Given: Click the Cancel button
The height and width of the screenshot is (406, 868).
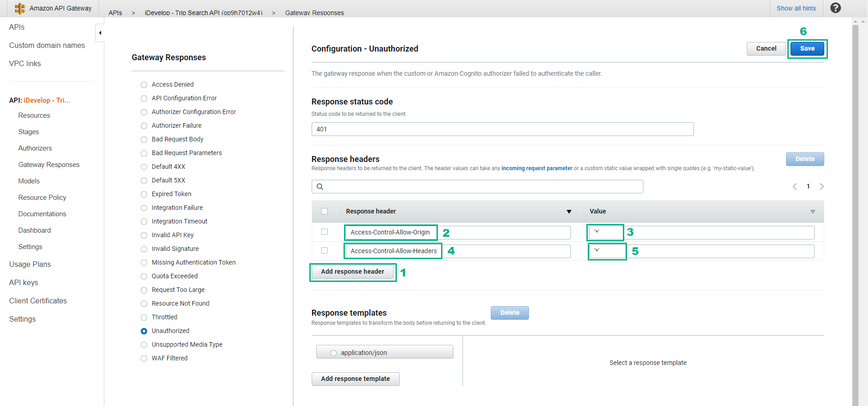Looking at the screenshot, I should 766,49.
